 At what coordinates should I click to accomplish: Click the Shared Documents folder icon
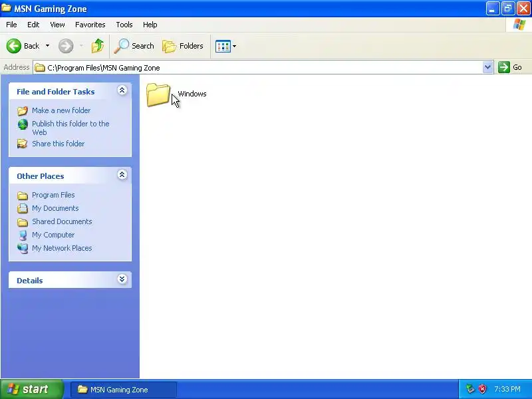[23, 222]
